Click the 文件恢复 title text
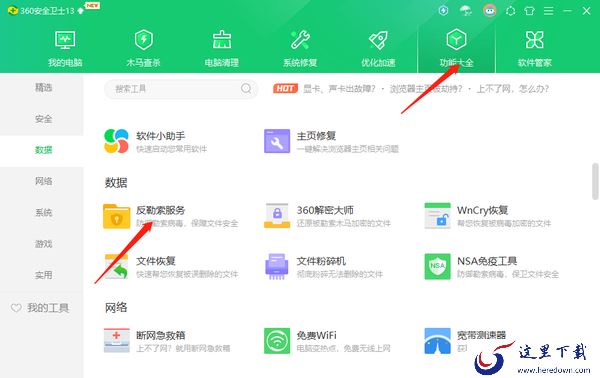Screen dimensions: 600x378 pos(156,261)
